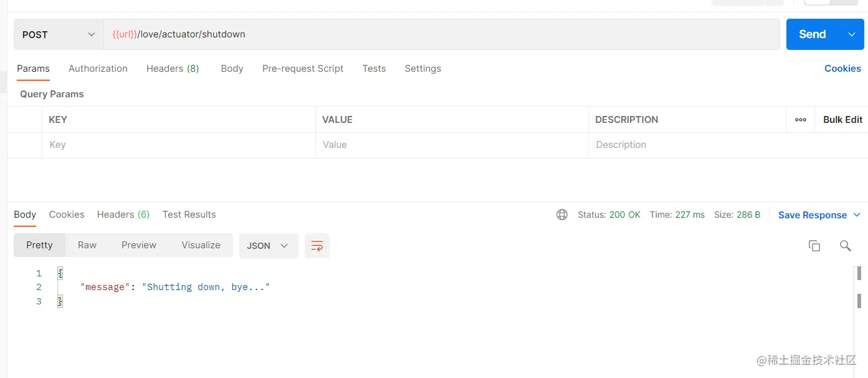This screenshot has width=868, height=378.
Task: Open the column options three-dots icon
Action: click(x=801, y=120)
